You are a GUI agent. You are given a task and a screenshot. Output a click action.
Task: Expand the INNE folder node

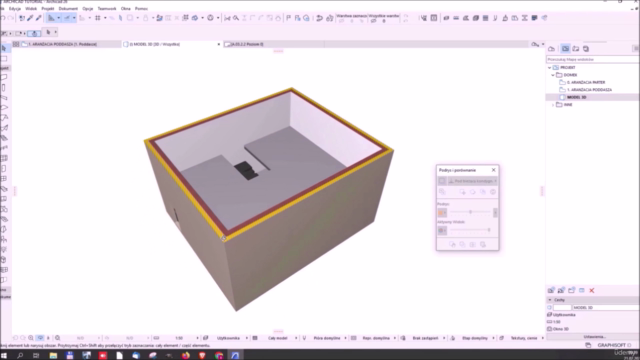pyautogui.click(x=553, y=105)
